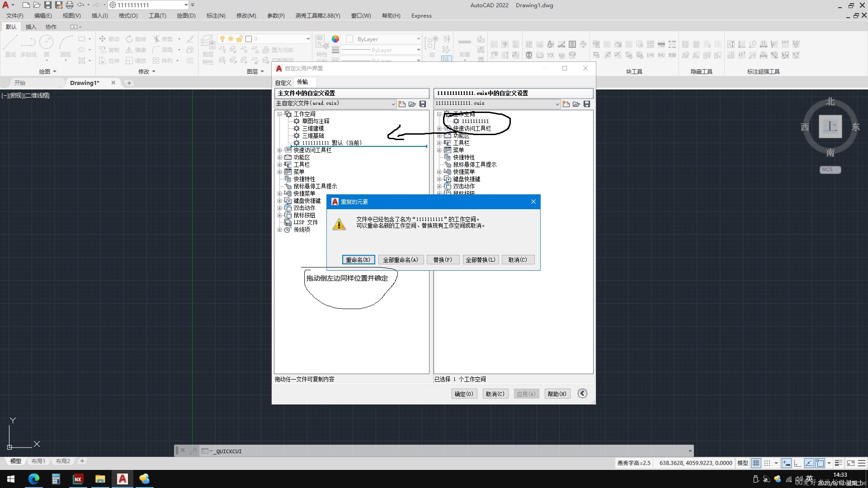The width and height of the screenshot is (868, 488).
Task: Save current customization file in left CUI pane
Action: click(x=423, y=104)
